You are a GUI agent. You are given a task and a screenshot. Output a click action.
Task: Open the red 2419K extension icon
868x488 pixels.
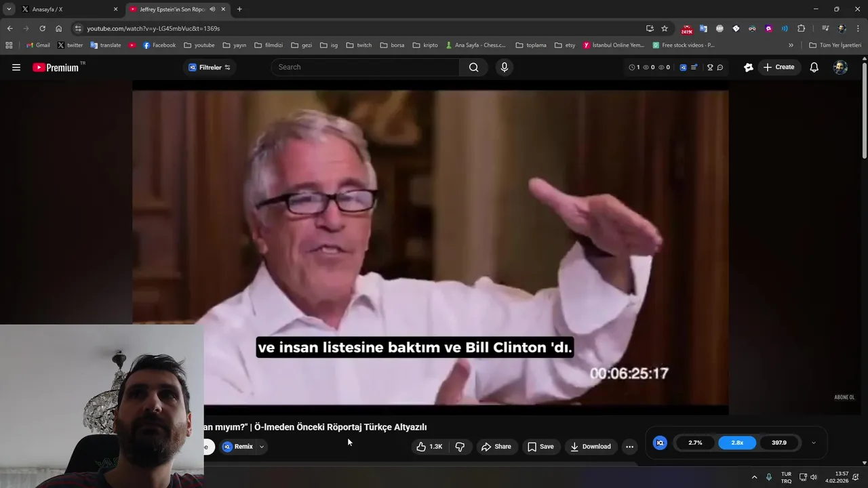(x=687, y=29)
